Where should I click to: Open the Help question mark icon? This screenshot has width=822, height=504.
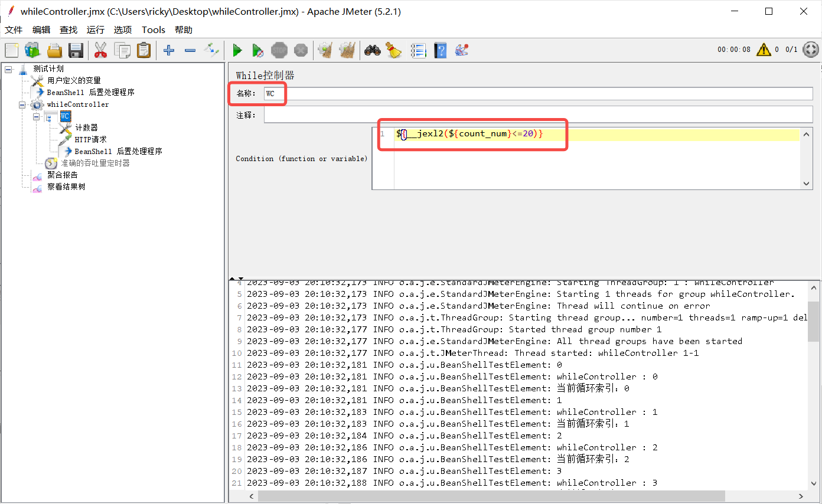coord(440,50)
